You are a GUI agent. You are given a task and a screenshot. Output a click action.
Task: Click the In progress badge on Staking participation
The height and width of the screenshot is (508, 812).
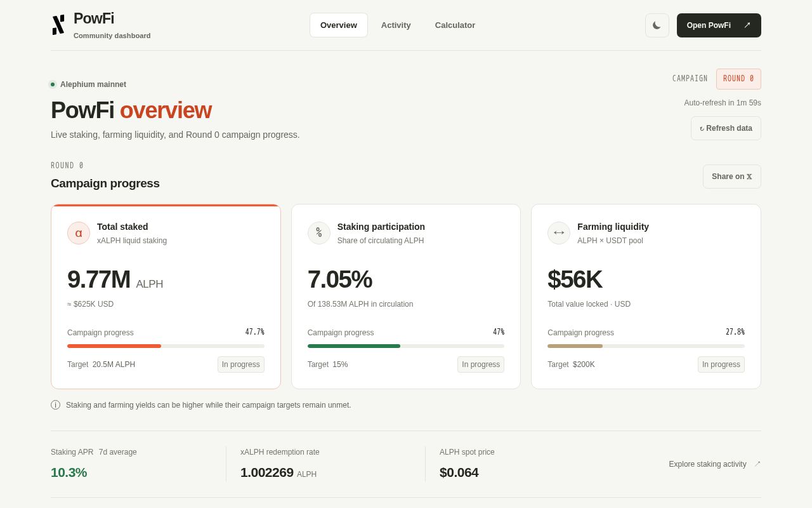click(481, 364)
